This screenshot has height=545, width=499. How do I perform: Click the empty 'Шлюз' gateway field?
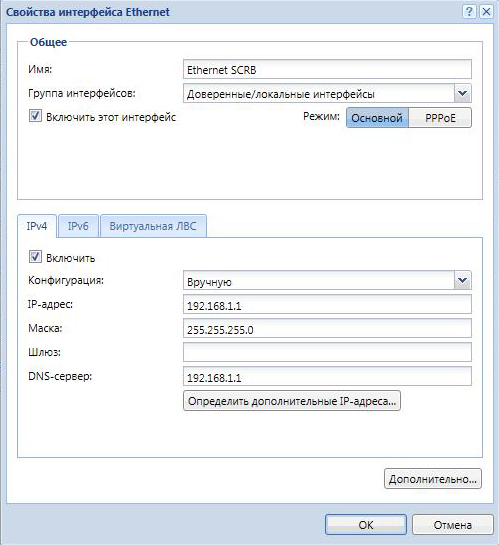pyautogui.click(x=327, y=352)
